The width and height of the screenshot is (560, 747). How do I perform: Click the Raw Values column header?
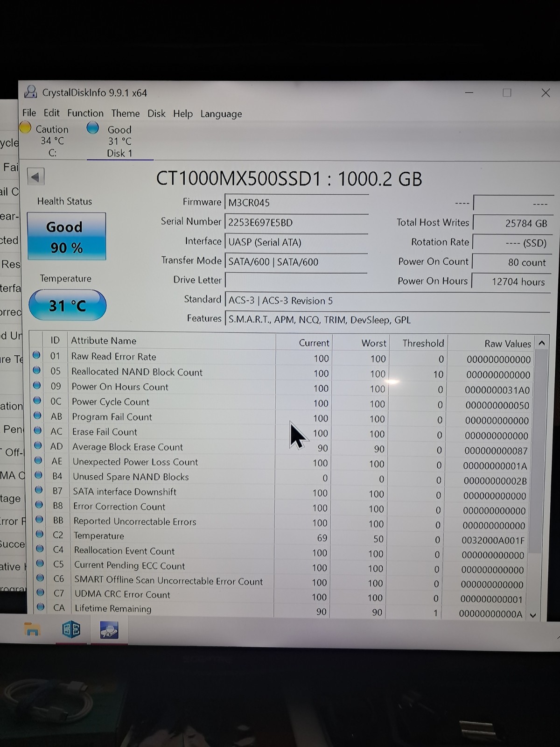[x=491, y=343]
